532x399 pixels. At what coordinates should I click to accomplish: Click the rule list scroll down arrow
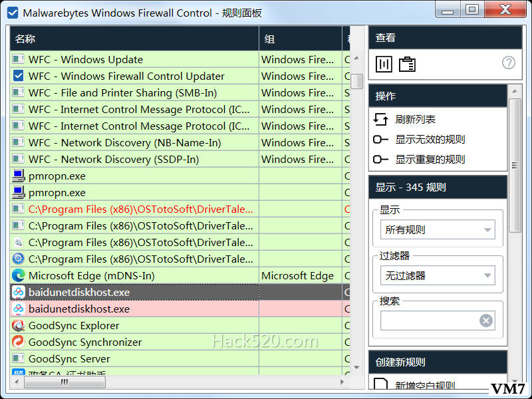click(x=356, y=368)
